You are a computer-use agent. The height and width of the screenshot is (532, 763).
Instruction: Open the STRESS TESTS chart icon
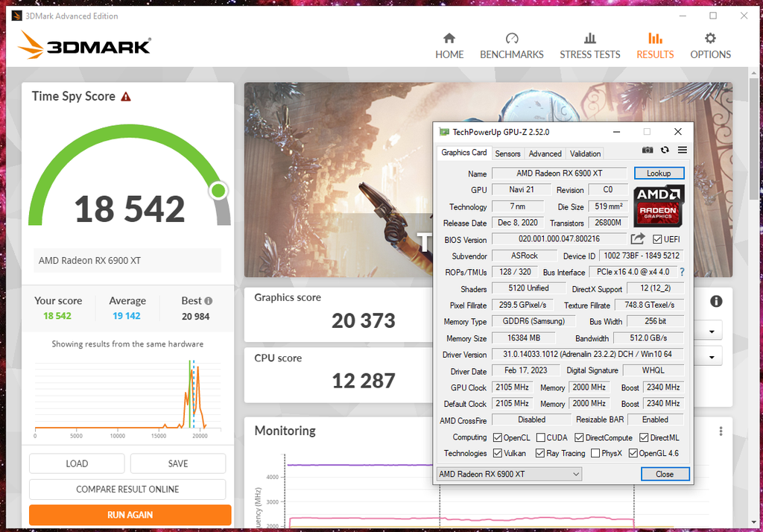point(590,38)
